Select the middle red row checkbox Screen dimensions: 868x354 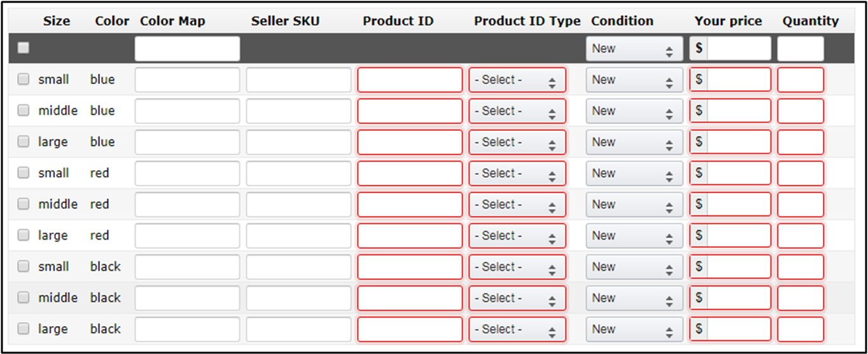click(x=24, y=204)
